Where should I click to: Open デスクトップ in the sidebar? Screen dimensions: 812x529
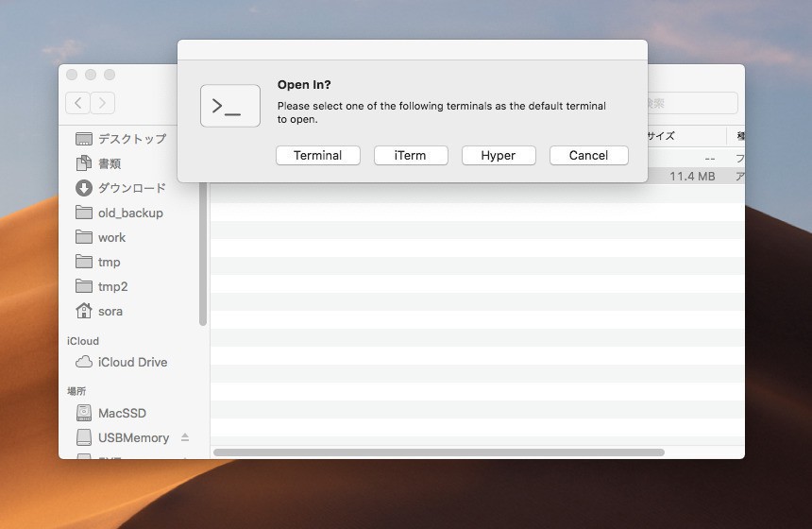(x=131, y=139)
